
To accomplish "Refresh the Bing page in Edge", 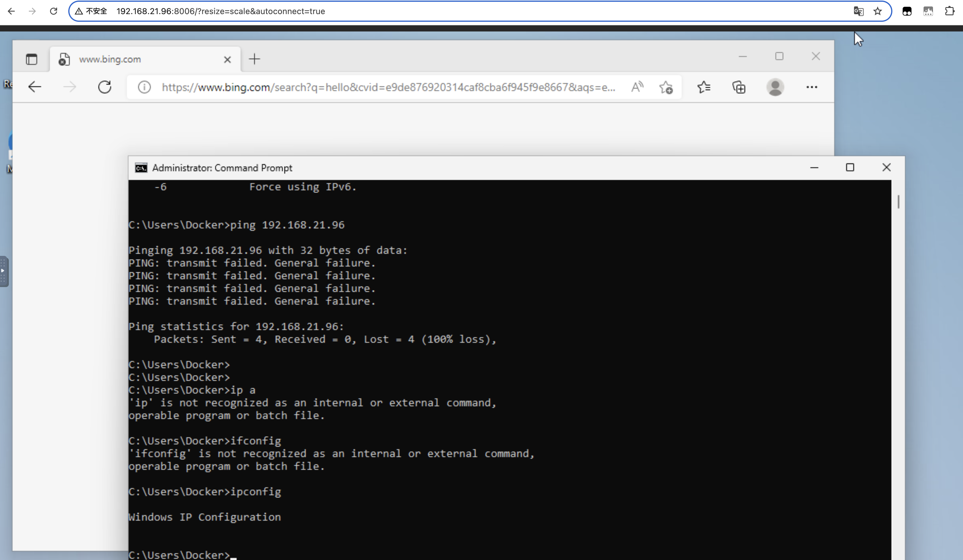I will click(x=105, y=87).
